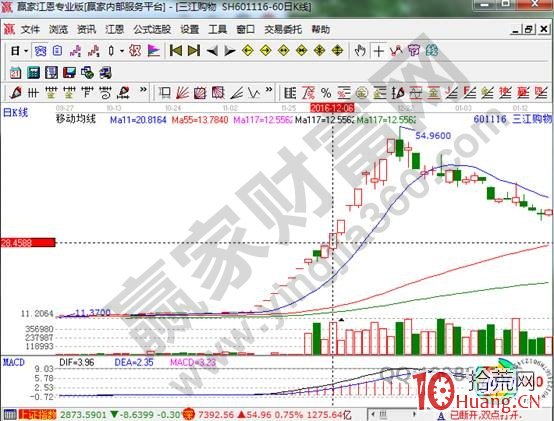Open the 交易委托 menu
Screen dimensions: 554x421
coord(283,30)
